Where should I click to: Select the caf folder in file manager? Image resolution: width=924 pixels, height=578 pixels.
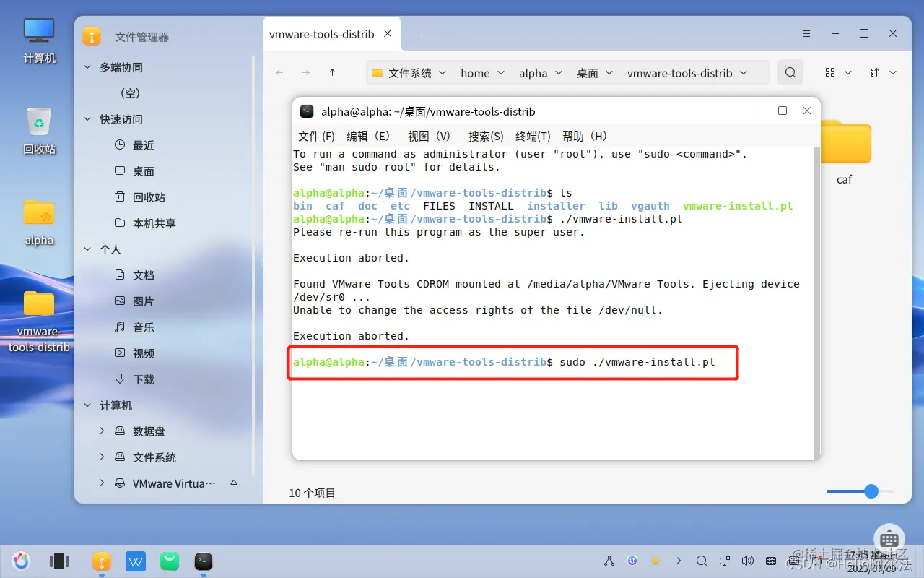(x=844, y=153)
